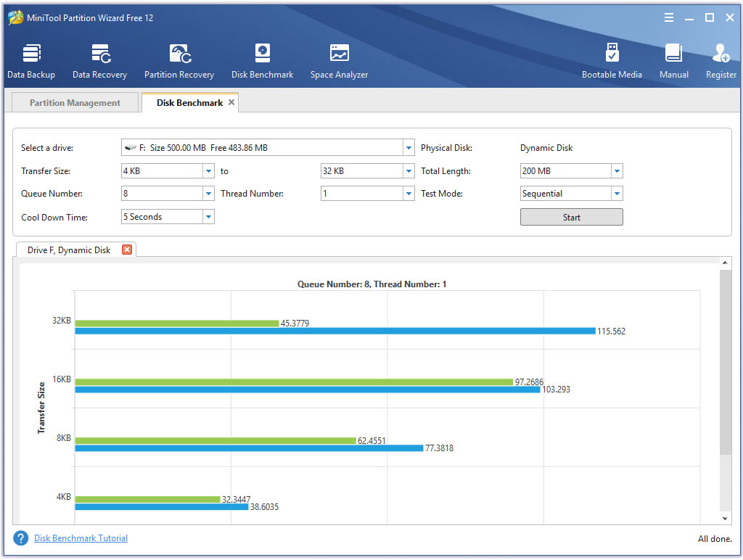Open the drive selection dropdown

click(x=408, y=147)
